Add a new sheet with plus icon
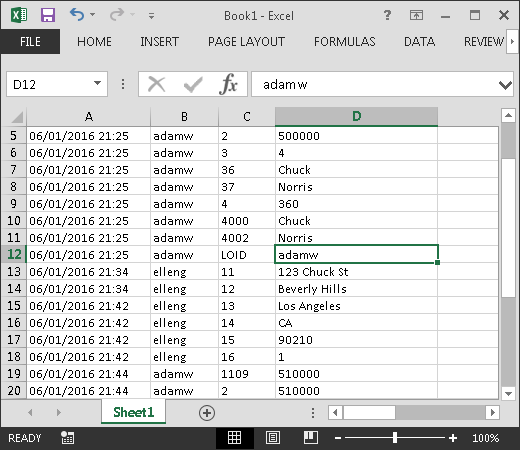The height and width of the screenshot is (450, 520). tap(207, 413)
